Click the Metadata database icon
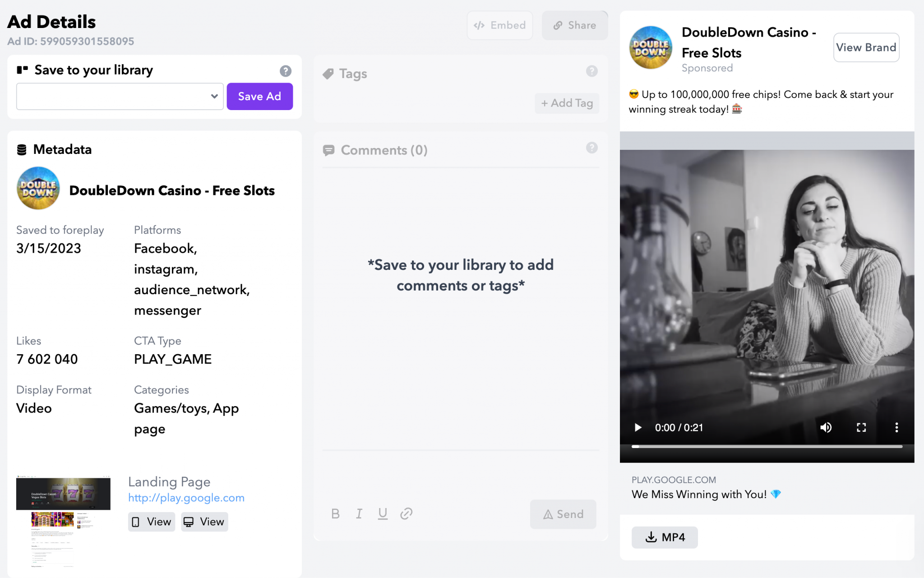 [22, 149]
